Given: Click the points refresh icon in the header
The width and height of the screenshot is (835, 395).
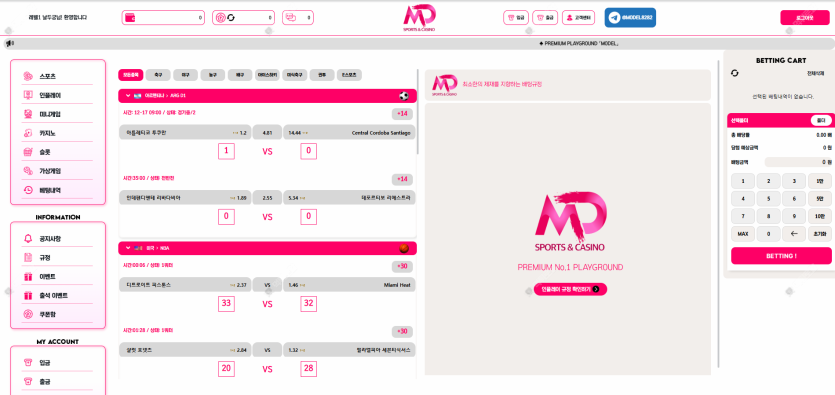Looking at the screenshot, I should click(231, 18).
